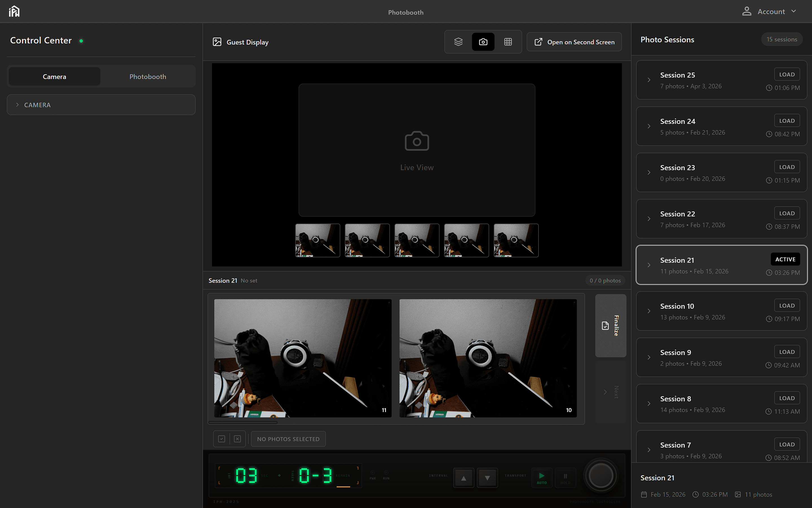Click the round shutter knob
Image resolution: width=812 pixels, height=508 pixels.
pyautogui.click(x=601, y=476)
